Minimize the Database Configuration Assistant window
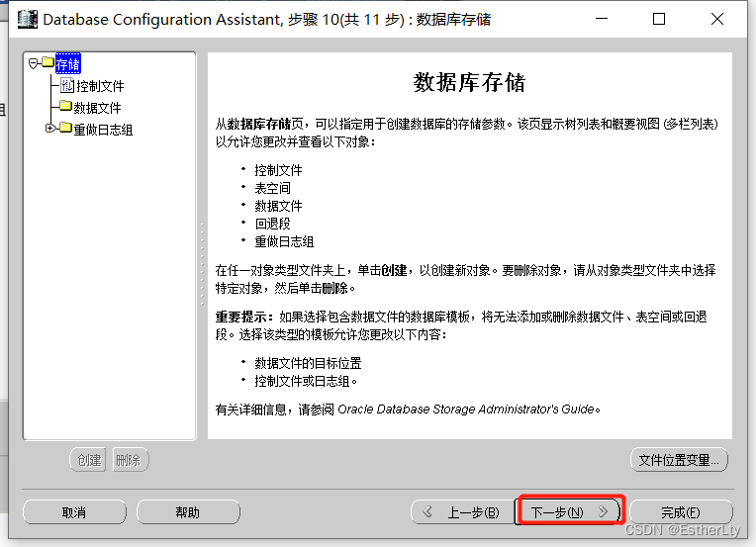 (x=602, y=19)
